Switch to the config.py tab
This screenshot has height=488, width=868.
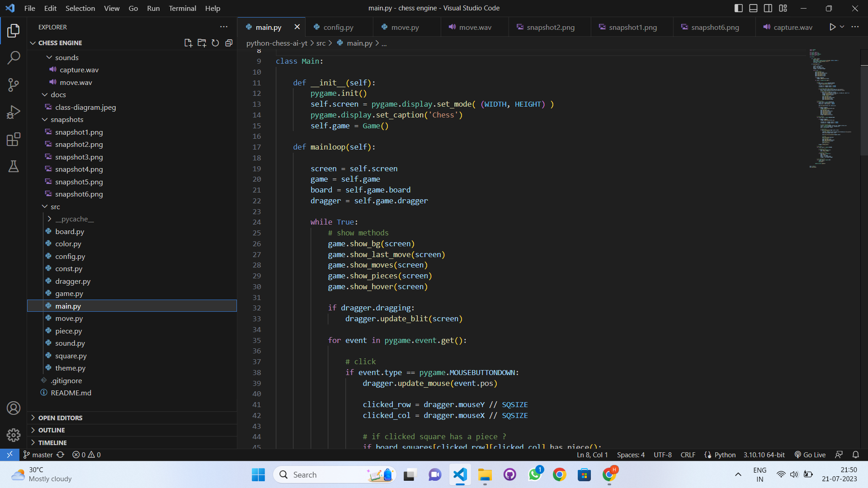(x=338, y=27)
